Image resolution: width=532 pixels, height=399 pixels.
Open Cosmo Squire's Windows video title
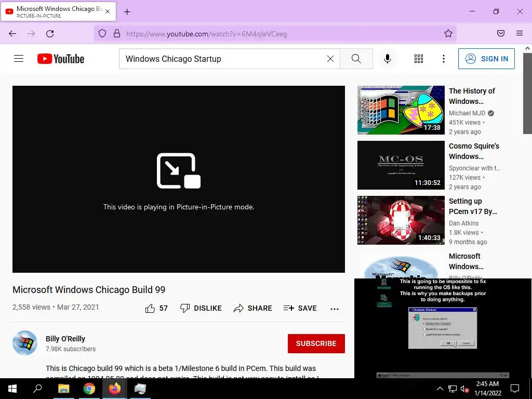474,151
